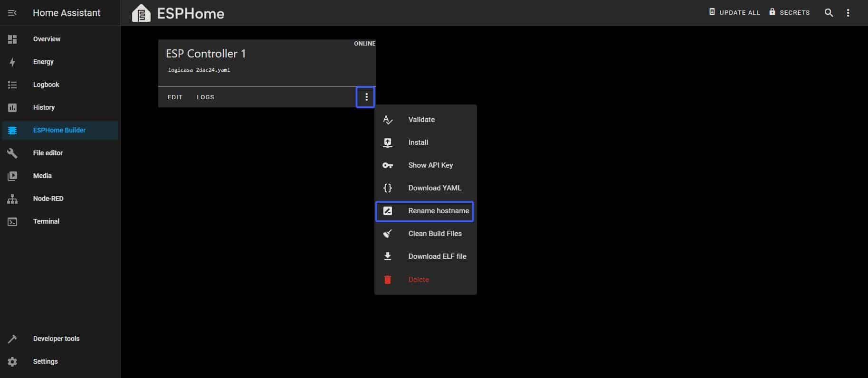Select Validate from the device menu
The width and height of the screenshot is (868, 378).
(421, 120)
